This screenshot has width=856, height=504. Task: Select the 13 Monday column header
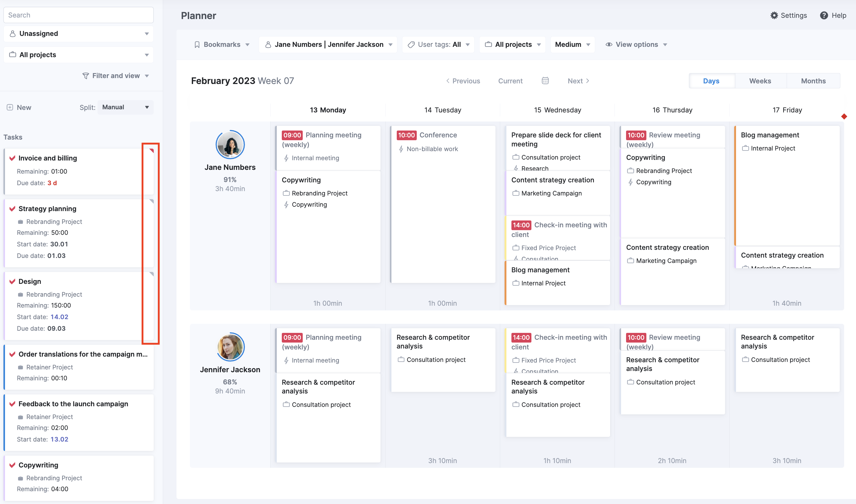point(328,110)
